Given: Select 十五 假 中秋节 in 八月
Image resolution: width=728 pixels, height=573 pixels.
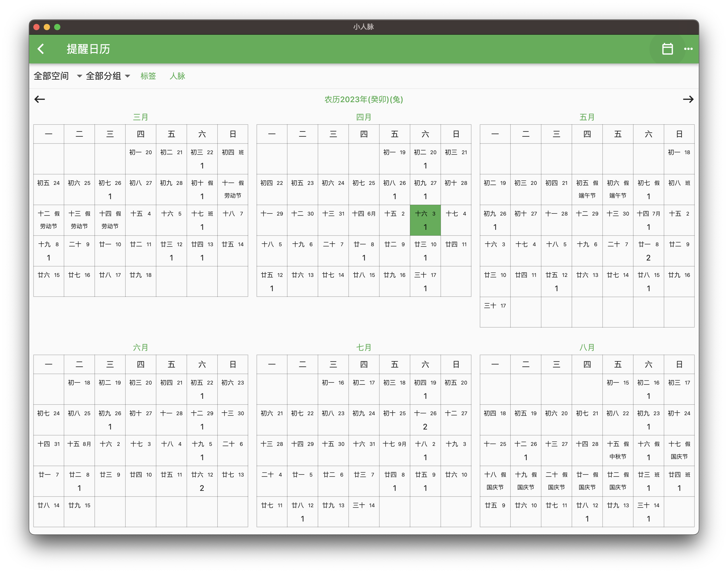Looking at the screenshot, I should [x=618, y=451].
